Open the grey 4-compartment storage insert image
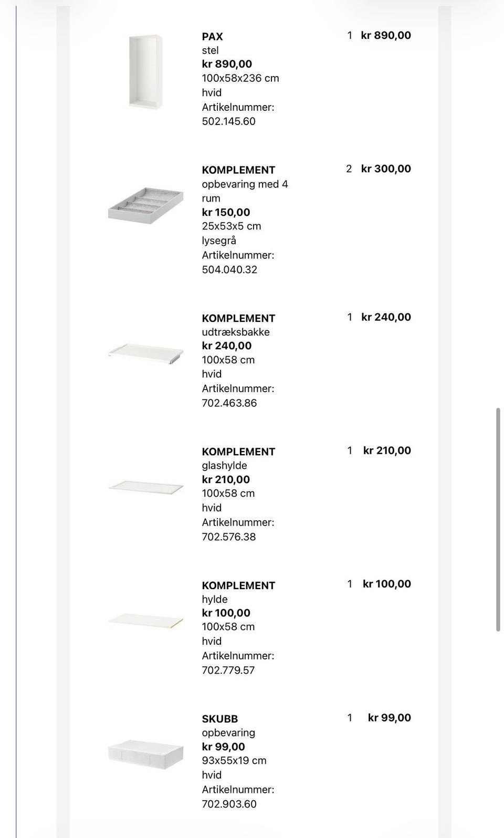 pyautogui.click(x=146, y=204)
